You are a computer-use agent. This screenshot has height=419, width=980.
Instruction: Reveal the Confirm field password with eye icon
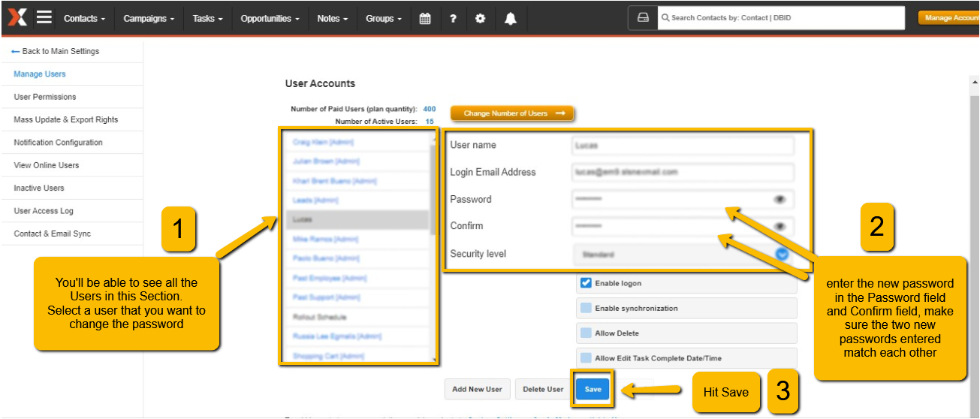[x=779, y=226]
